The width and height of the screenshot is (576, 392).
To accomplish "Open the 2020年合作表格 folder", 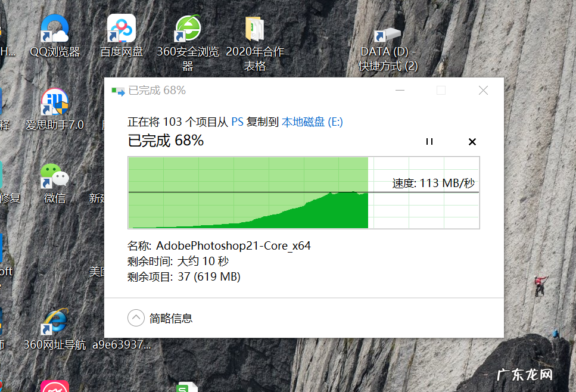I will (254, 30).
